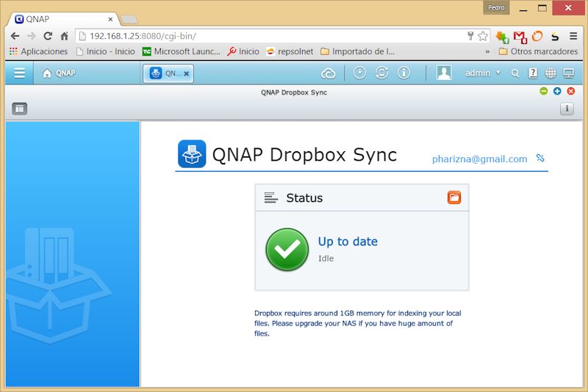Open 'Otros marcadores' folder
588x392 pixels.
pyautogui.click(x=539, y=51)
